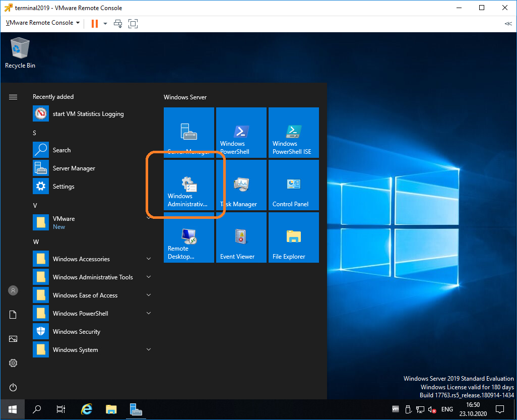Expand the Start menu hamburger icon
517x420 pixels.
[13, 97]
